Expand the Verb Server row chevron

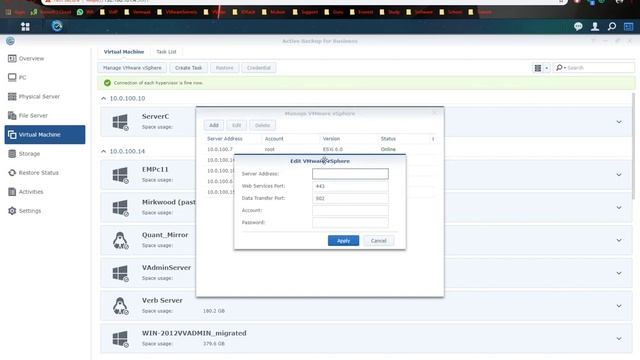click(619, 306)
